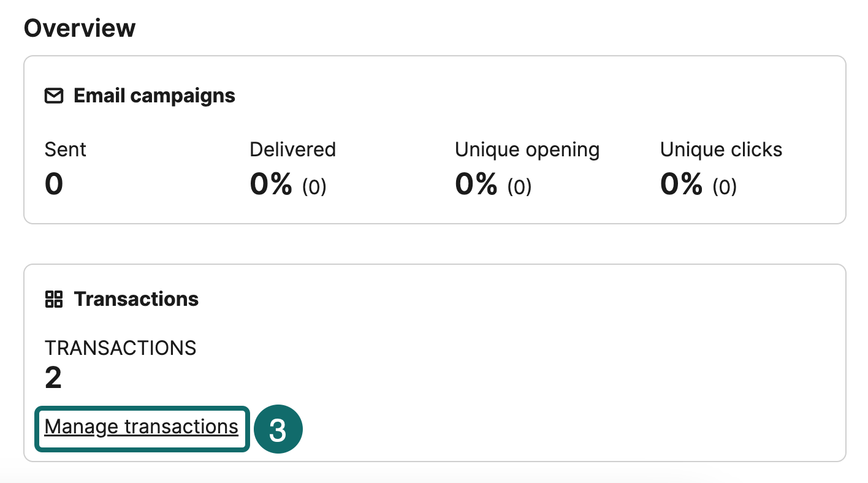Image resolution: width=868 pixels, height=483 pixels.
Task: Click the (0) count under Unique clicks
Action: [x=725, y=187]
